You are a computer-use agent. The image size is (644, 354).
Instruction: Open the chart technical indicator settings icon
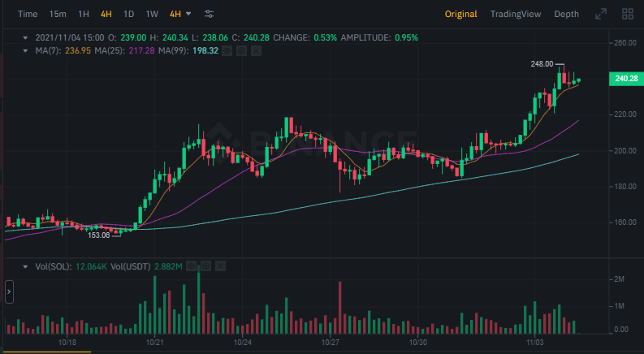pos(210,15)
